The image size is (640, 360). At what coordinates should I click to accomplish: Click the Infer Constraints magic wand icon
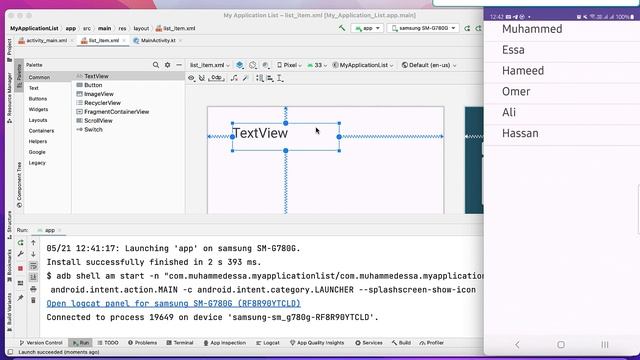click(245, 78)
